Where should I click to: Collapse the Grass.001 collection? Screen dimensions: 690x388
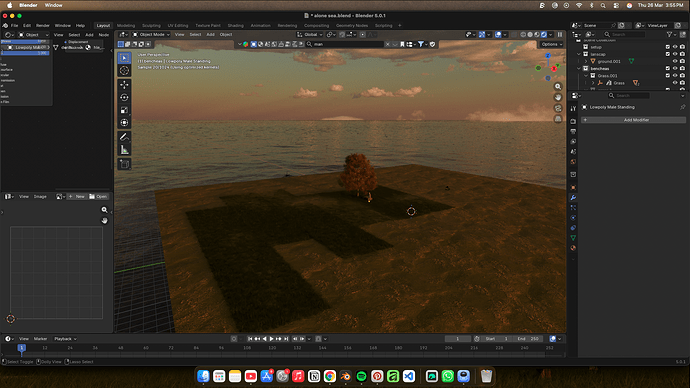(x=586, y=76)
